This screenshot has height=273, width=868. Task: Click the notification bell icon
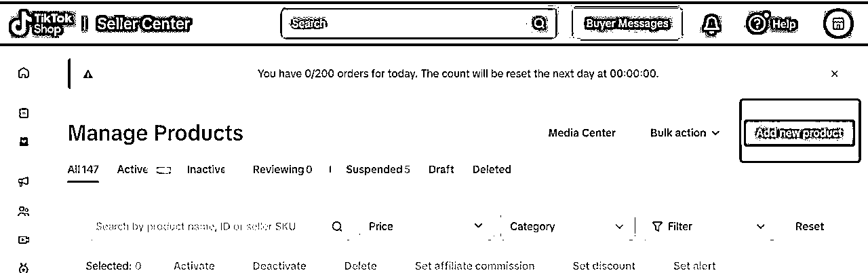711,24
